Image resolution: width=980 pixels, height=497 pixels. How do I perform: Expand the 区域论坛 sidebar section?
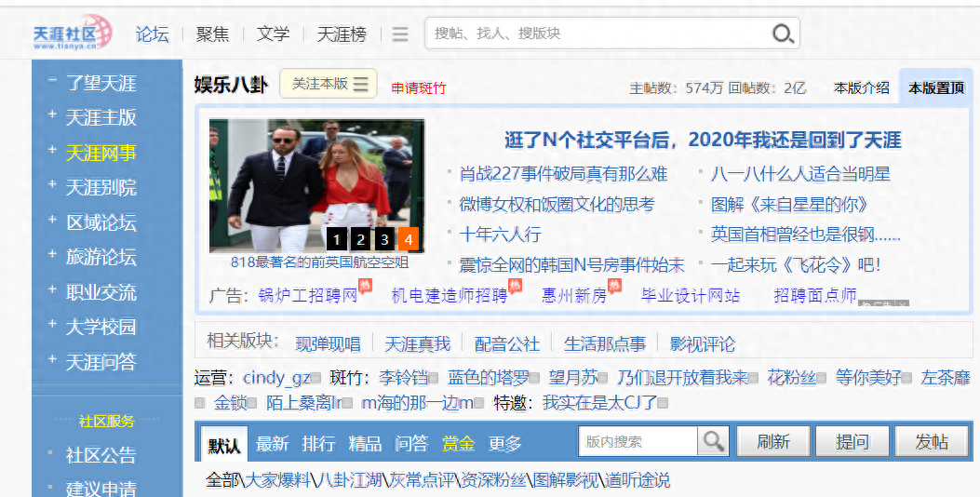52,221
